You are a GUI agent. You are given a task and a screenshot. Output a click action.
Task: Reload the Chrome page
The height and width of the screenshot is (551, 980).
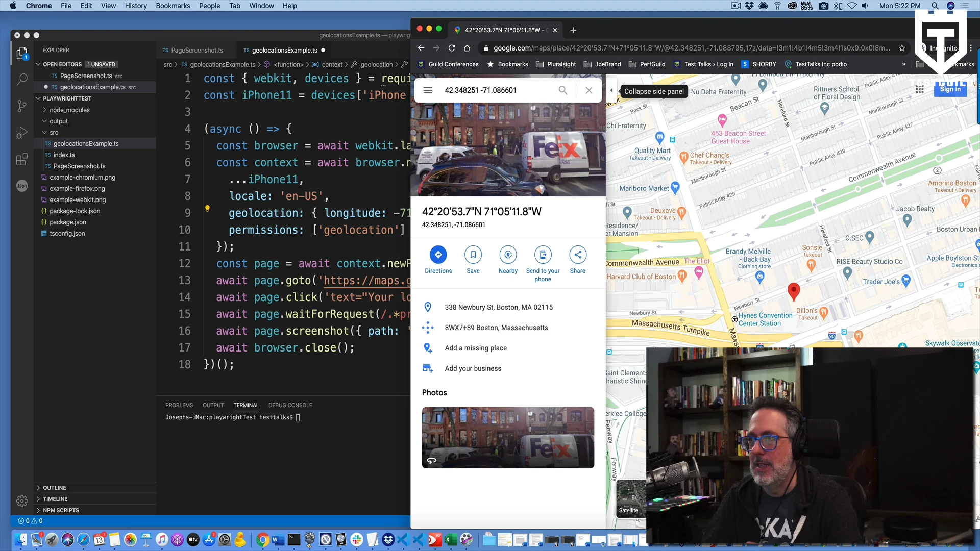[452, 48]
